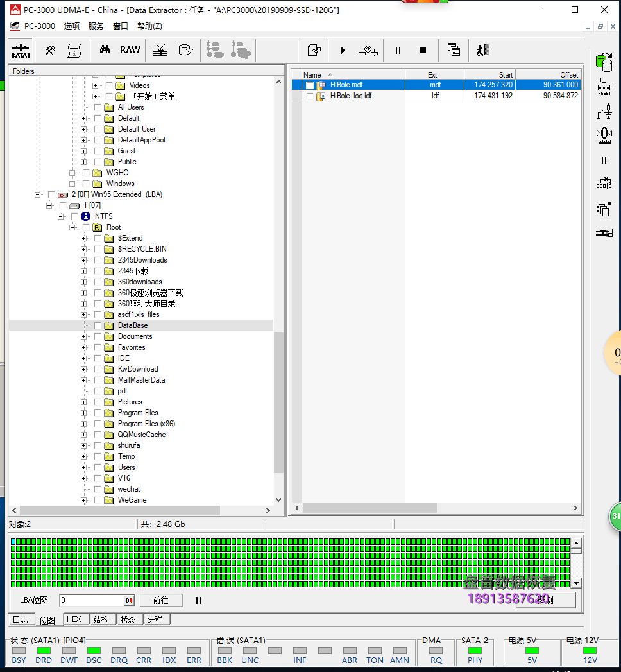The height and width of the screenshot is (672, 621).
Task: Click the Stop toolbar button
Action: (423, 51)
